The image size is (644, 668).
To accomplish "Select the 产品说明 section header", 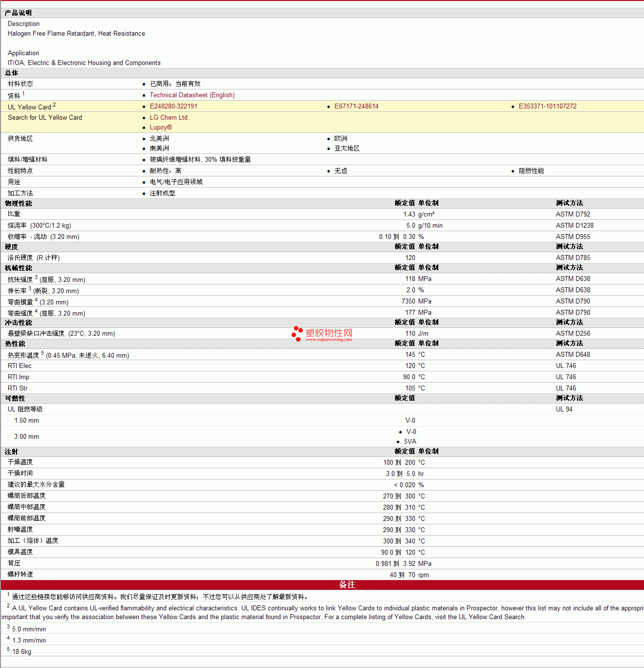I will click(18, 13).
